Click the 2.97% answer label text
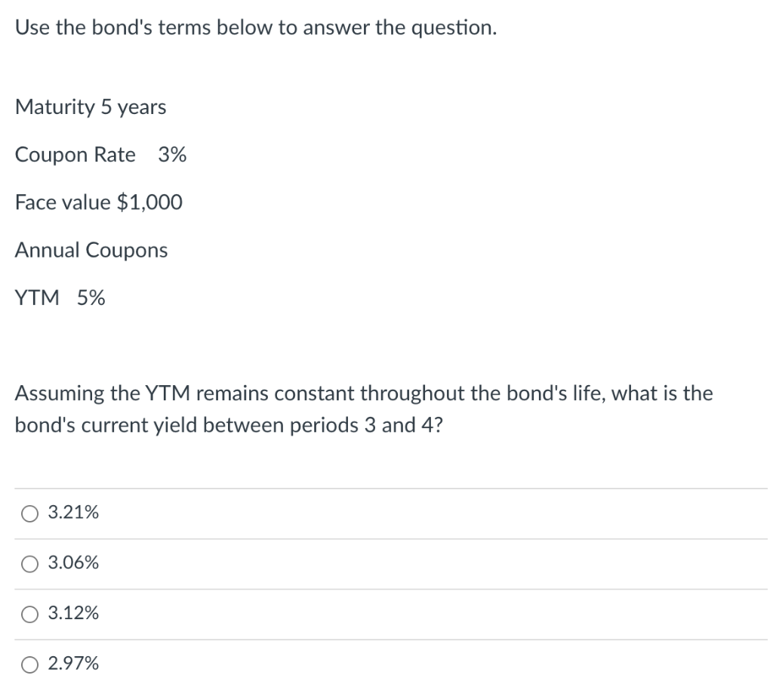 tap(72, 664)
